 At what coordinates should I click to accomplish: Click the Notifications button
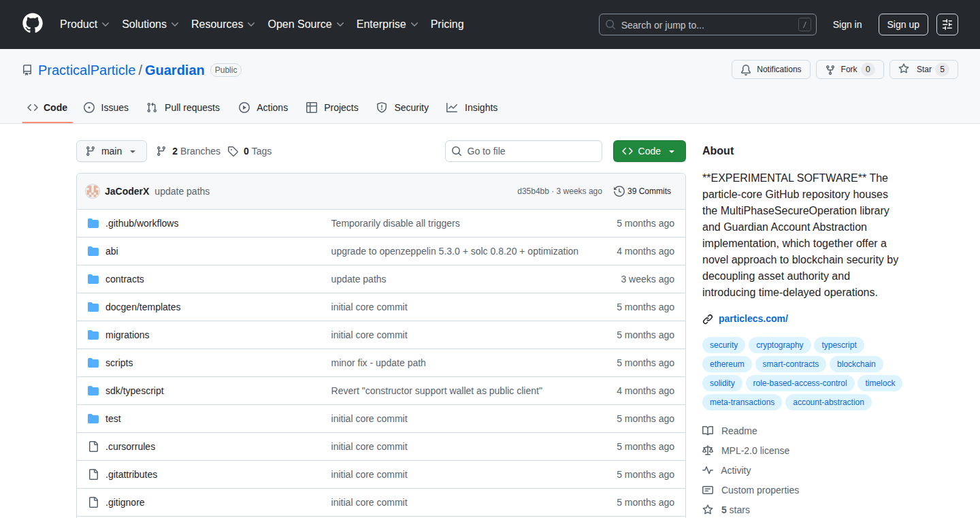[771, 69]
